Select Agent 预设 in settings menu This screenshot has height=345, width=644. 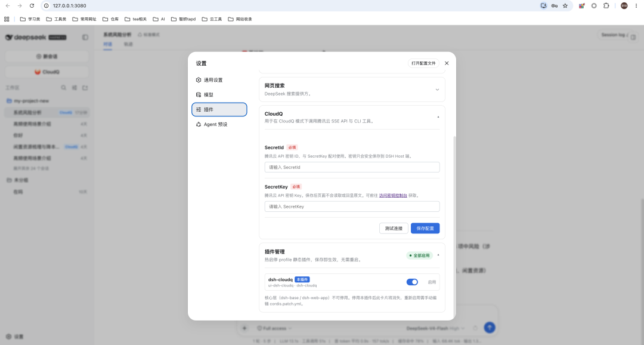coord(219,124)
